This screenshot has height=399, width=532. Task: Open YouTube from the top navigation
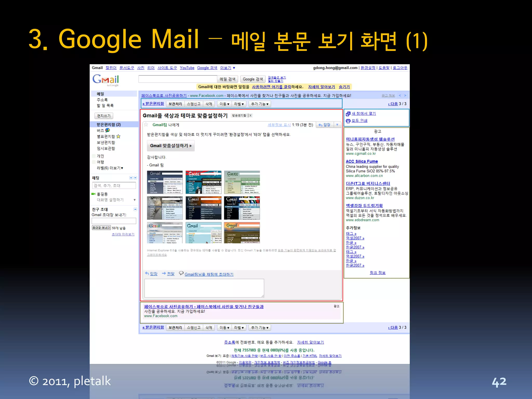(x=187, y=68)
